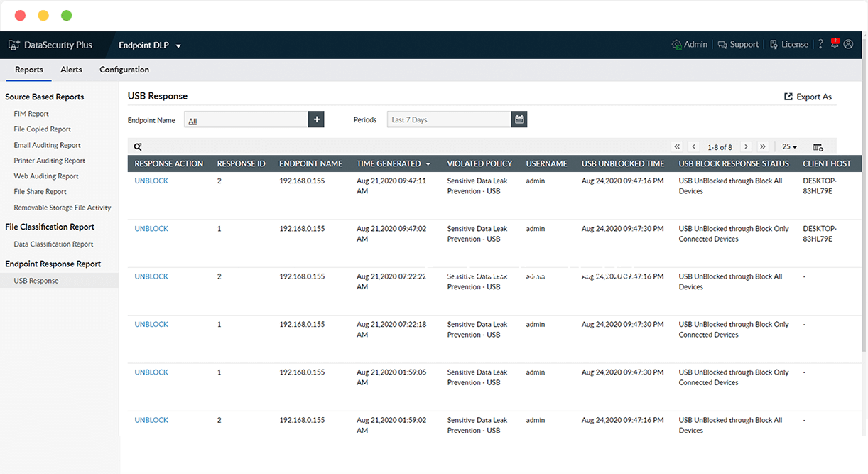This screenshot has width=868, height=474.
Task: Click the ENDPOINT NAME column header
Action: (311, 163)
